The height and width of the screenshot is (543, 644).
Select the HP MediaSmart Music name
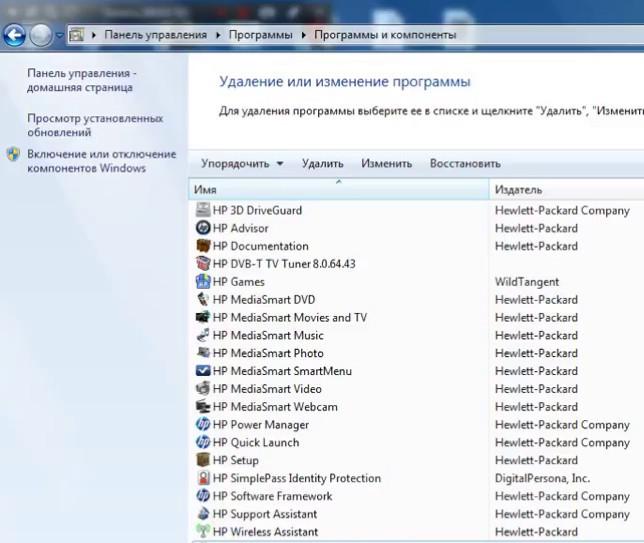point(268,335)
